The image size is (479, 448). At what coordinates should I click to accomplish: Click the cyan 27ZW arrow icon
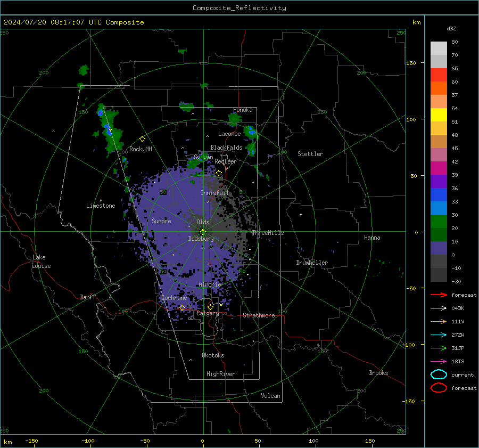coord(439,335)
